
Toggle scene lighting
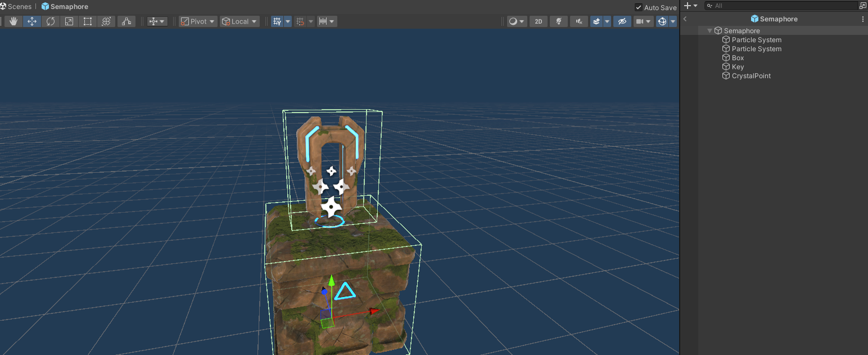(559, 21)
